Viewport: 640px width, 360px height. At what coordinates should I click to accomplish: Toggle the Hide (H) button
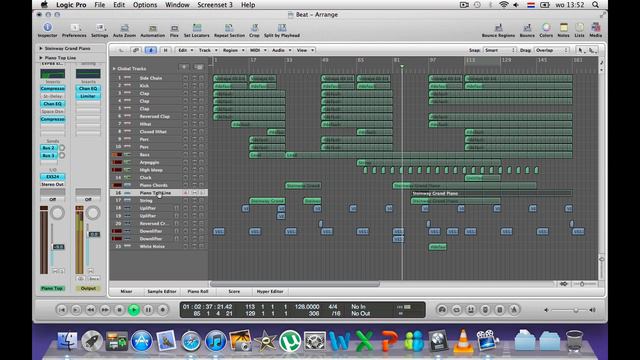pyautogui.click(x=165, y=50)
